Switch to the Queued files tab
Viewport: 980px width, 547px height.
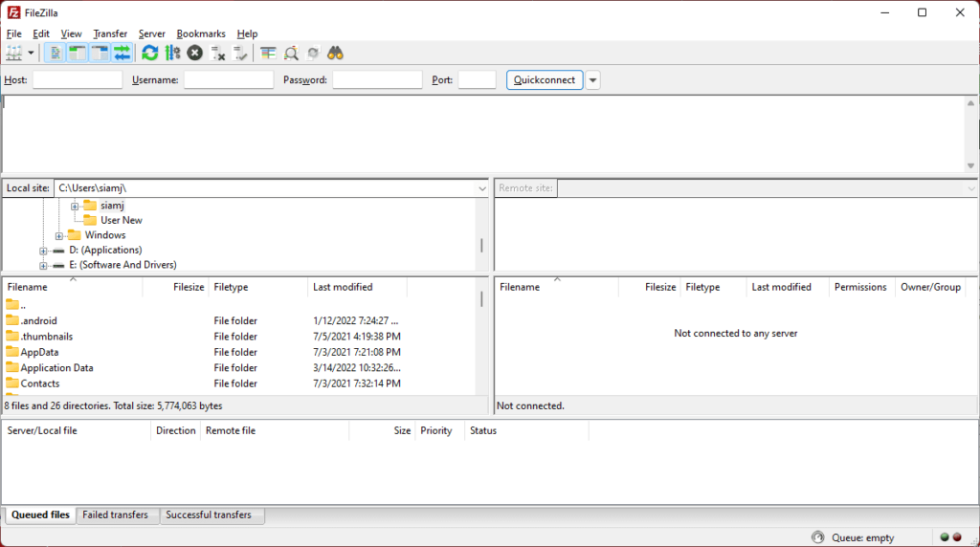(40, 515)
